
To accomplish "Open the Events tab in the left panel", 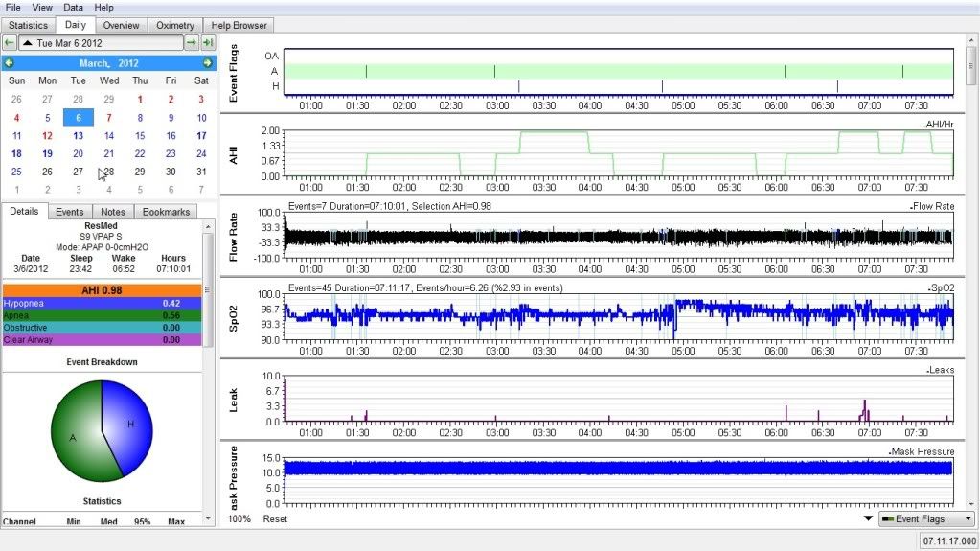I will (x=69, y=212).
